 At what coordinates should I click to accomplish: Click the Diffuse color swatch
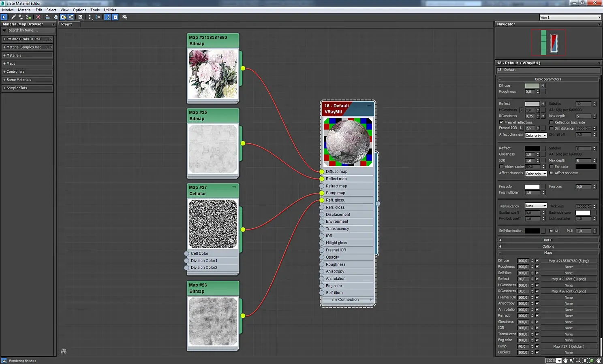tap(532, 85)
